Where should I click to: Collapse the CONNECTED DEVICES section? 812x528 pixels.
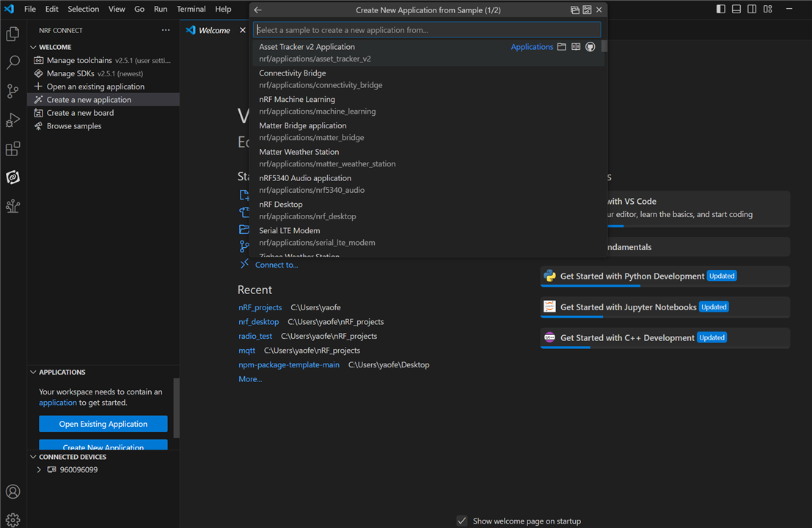tap(33, 457)
